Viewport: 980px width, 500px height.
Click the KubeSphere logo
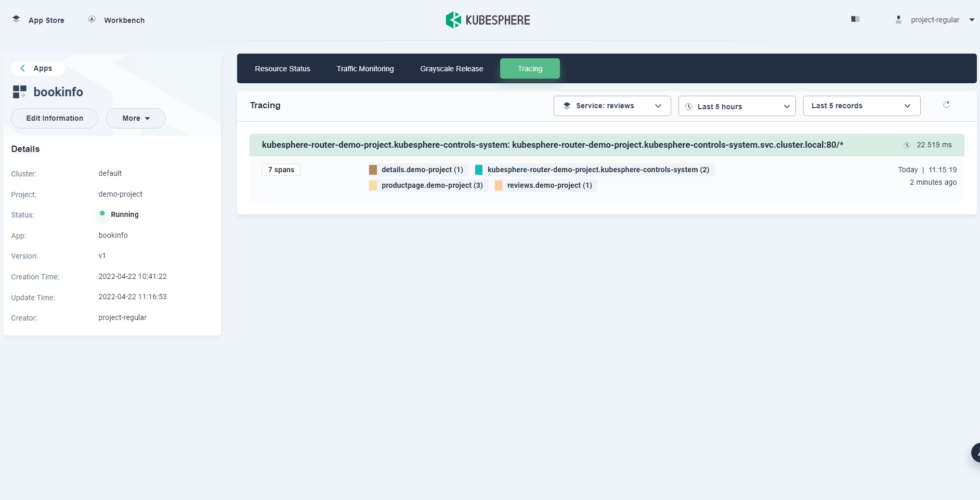(488, 20)
